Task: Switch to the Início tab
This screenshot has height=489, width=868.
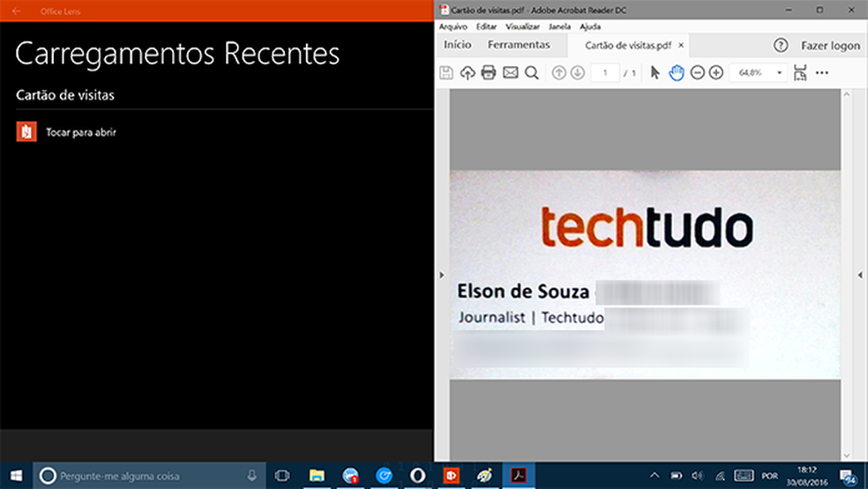Action: (x=457, y=45)
